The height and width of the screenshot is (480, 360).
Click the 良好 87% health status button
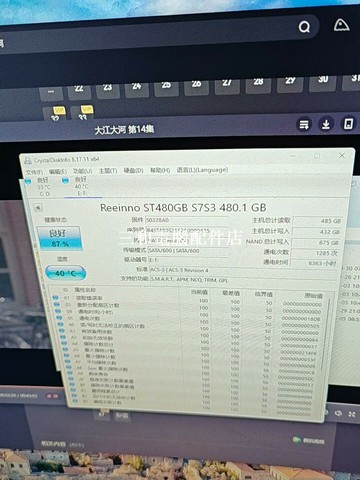(60, 238)
